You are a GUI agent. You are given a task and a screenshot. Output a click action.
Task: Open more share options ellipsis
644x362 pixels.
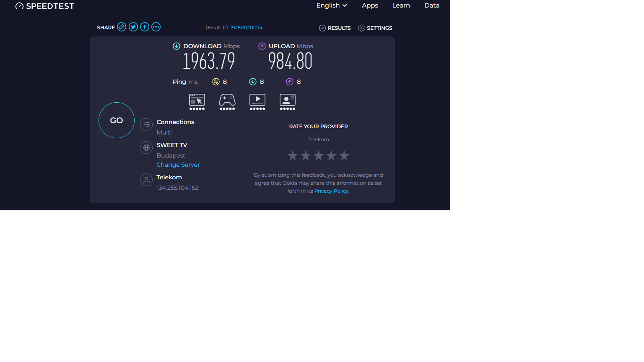click(156, 27)
